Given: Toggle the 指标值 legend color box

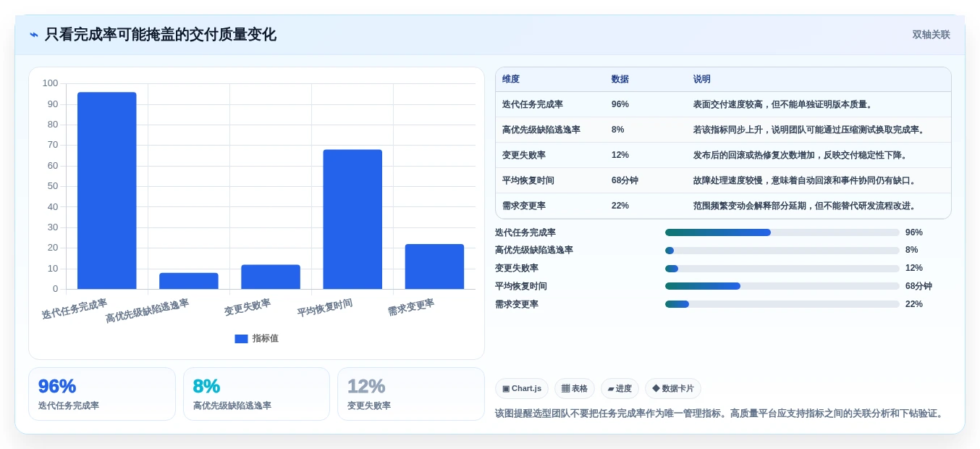Looking at the screenshot, I should pyautogui.click(x=241, y=338).
